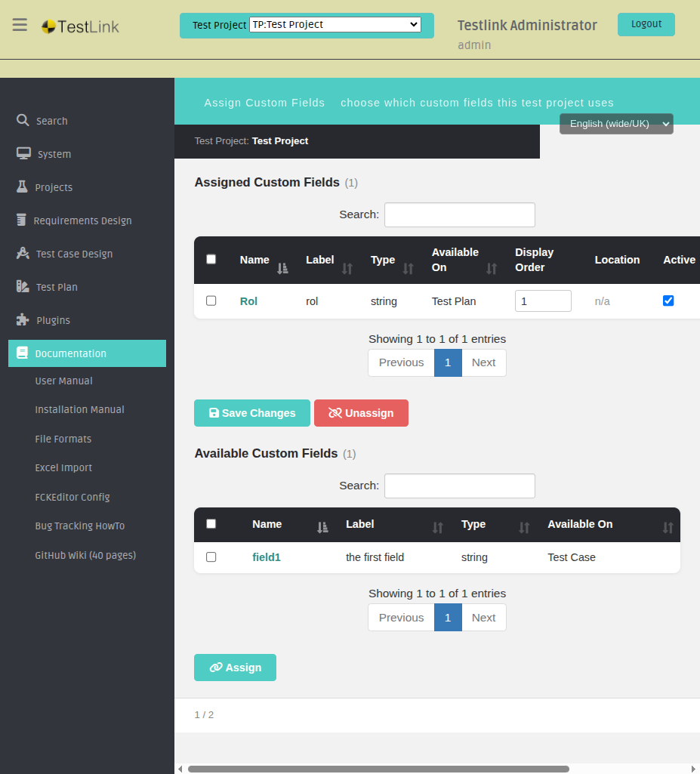Click the scrollbar left arrow

180,769
